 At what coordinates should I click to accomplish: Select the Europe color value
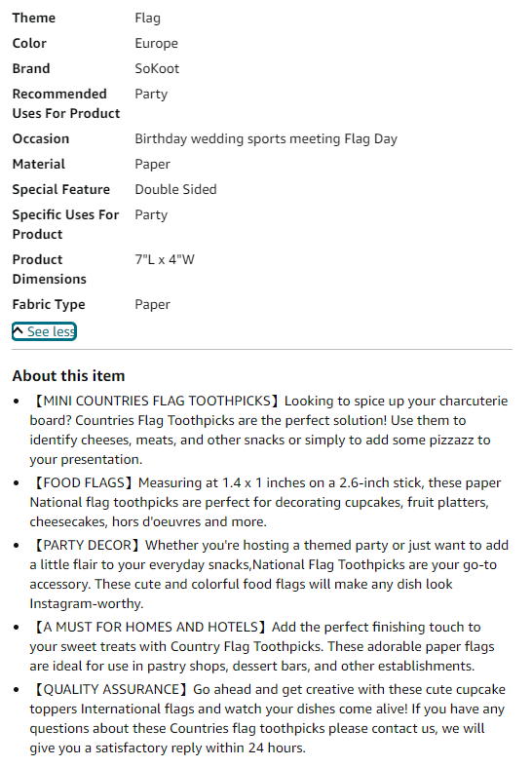(157, 44)
